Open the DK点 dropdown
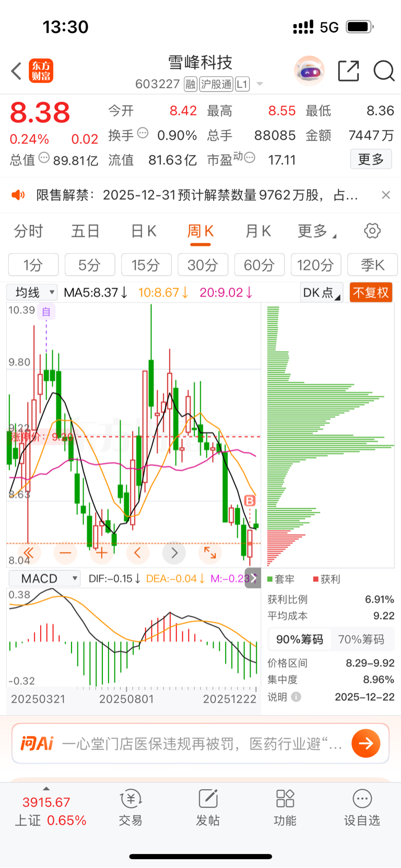 point(322,292)
